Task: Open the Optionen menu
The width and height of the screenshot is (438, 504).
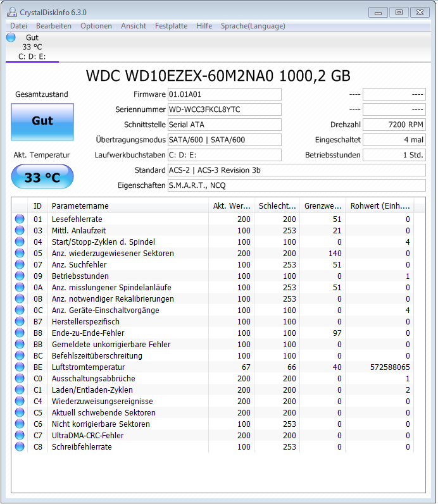Action: pyautogui.click(x=96, y=26)
